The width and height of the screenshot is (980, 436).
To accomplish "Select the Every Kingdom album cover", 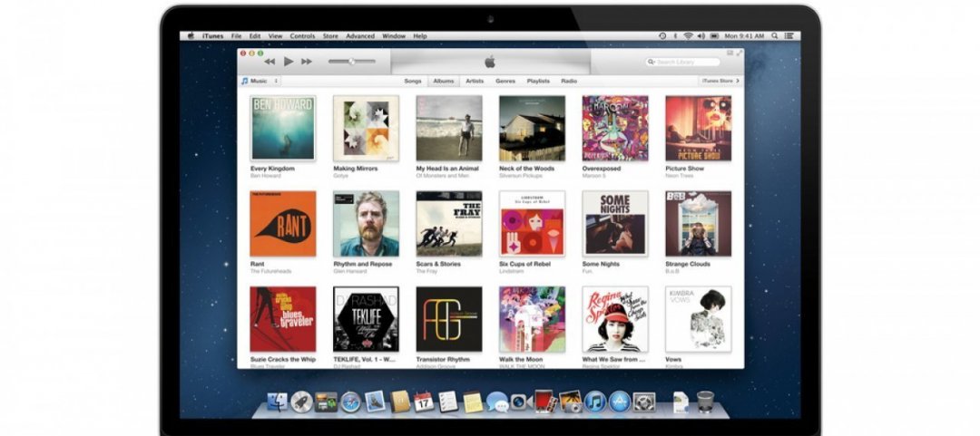I will click(x=283, y=128).
